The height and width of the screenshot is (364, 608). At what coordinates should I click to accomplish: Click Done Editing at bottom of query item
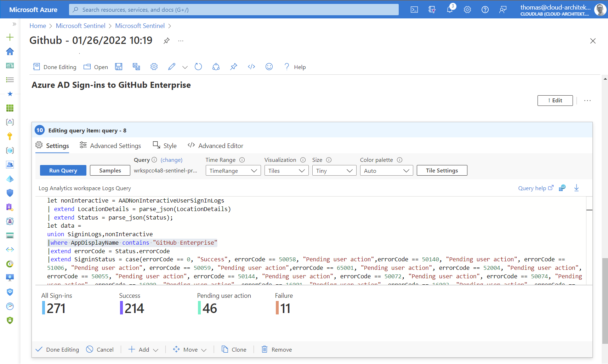pos(57,349)
